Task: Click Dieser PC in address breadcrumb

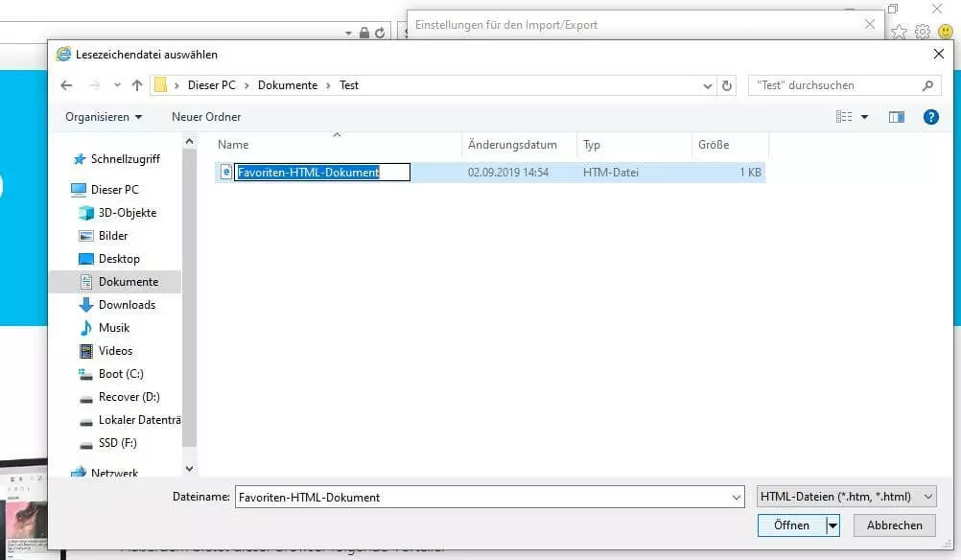Action: click(211, 85)
